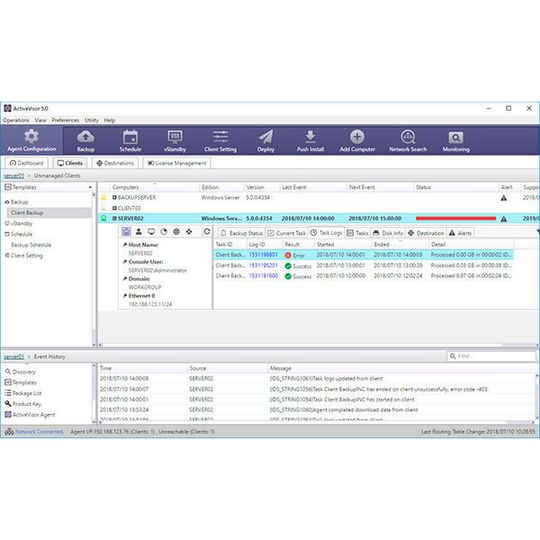Switch to the Dashboard tab

27,163
